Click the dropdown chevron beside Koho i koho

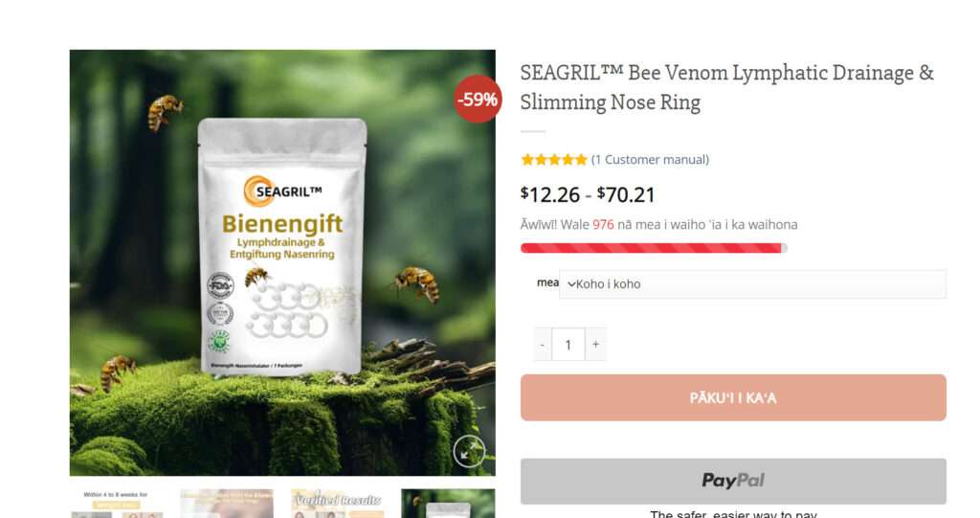[x=570, y=284]
